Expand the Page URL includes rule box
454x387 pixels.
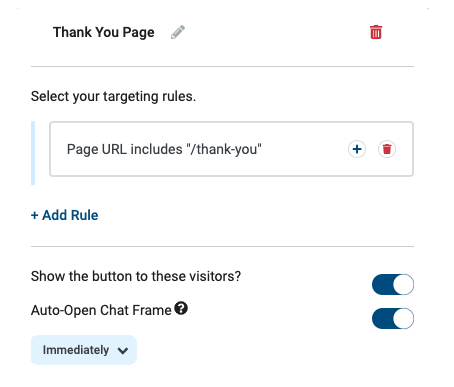(x=231, y=149)
